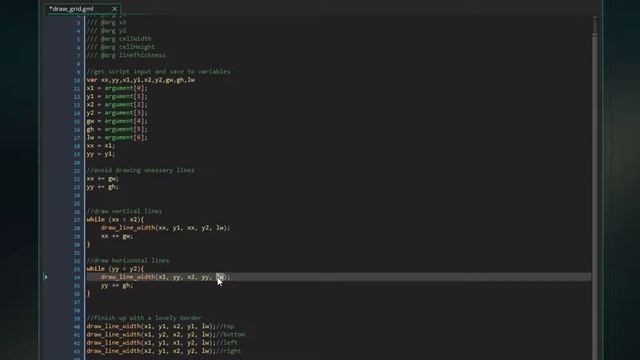The image size is (640, 360).
Task: Click the '/// @arg cellWidth' comment line
Action: [119, 39]
